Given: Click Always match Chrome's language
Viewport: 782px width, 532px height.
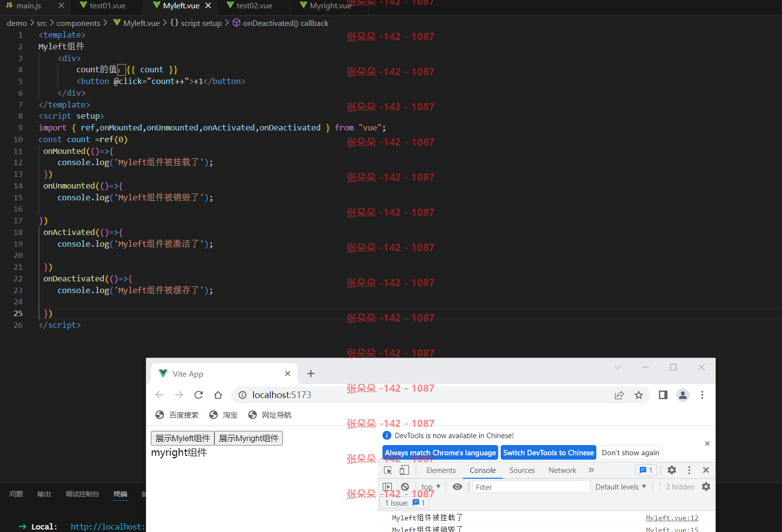Looking at the screenshot, I should [x=440, y=452].
